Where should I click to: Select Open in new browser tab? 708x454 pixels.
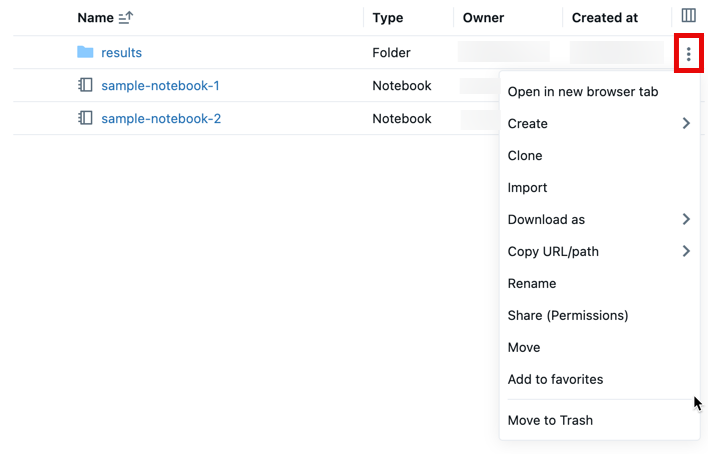(x=582, y=92)
